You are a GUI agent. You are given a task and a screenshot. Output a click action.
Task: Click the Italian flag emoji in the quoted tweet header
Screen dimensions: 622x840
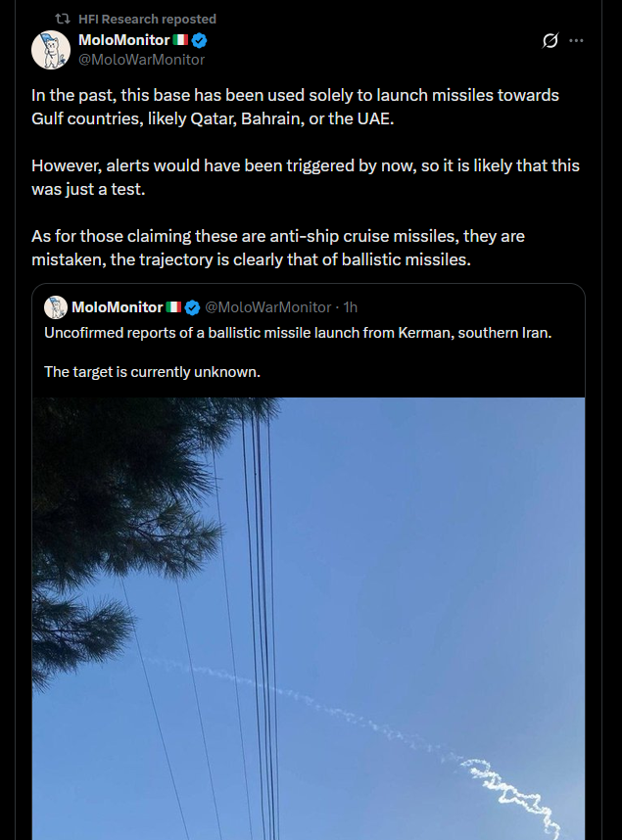(173, 307)
